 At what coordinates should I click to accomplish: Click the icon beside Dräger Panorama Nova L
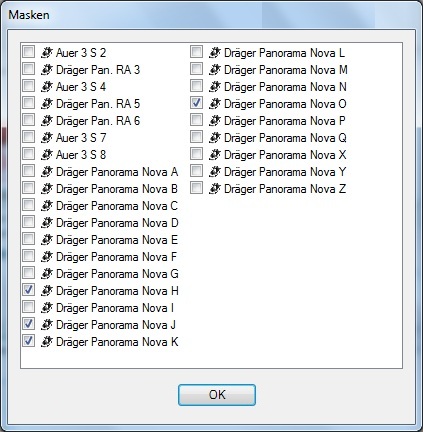(x=215, y=53)
